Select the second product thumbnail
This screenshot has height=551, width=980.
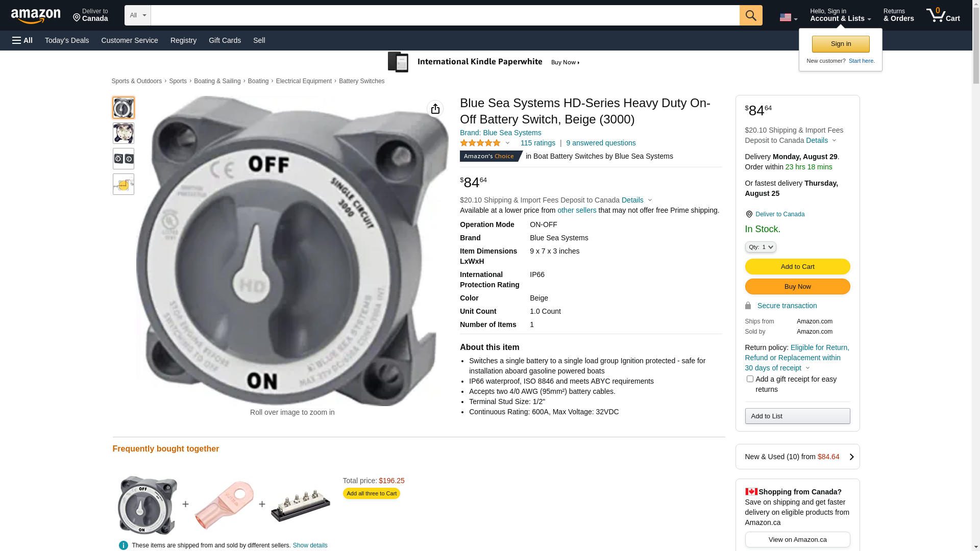pos(124,133)
